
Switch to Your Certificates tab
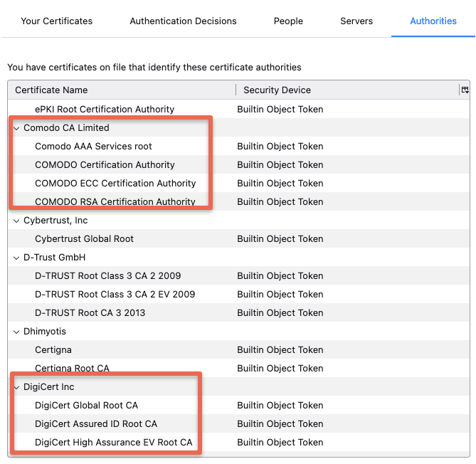pyautogui.click(x=56, y=21)
